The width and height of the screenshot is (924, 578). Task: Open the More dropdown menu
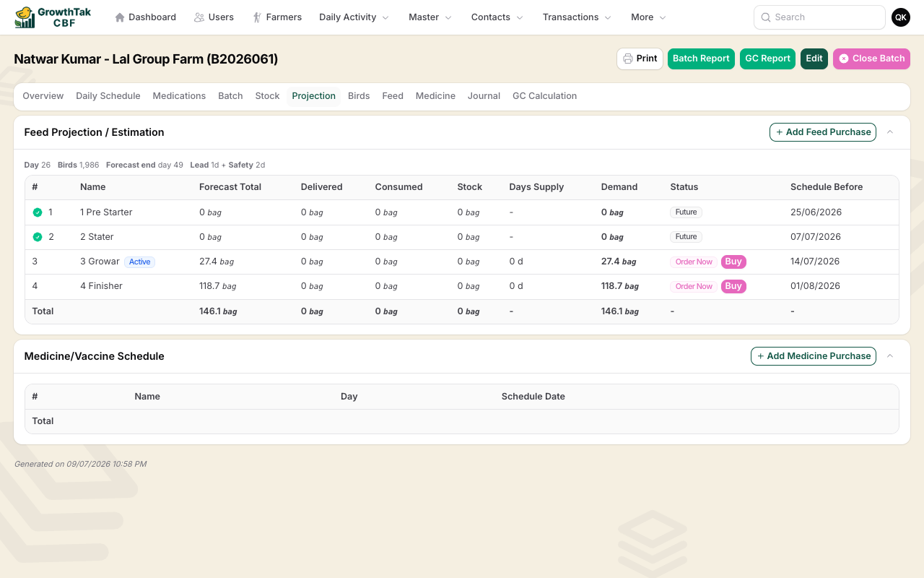(648, 17)
